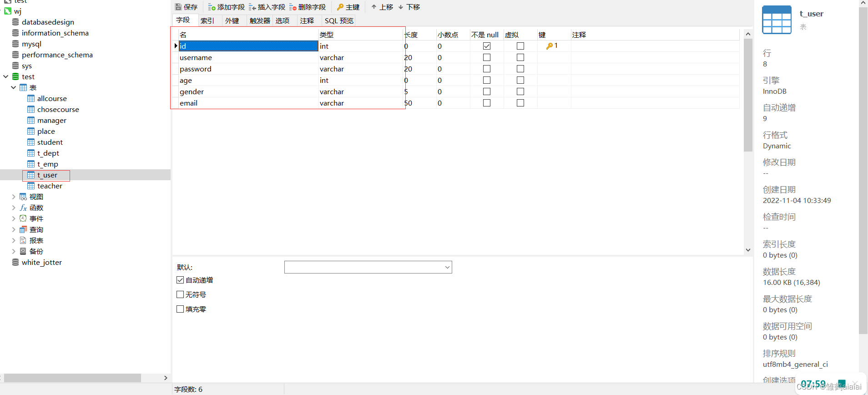868x395 pixels.
Task: Click right arrow of tree horizontal scrollbar
Action: point(166,378)
